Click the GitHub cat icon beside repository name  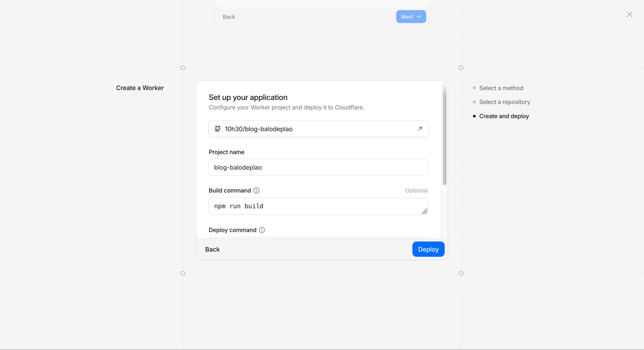(218, 129)
